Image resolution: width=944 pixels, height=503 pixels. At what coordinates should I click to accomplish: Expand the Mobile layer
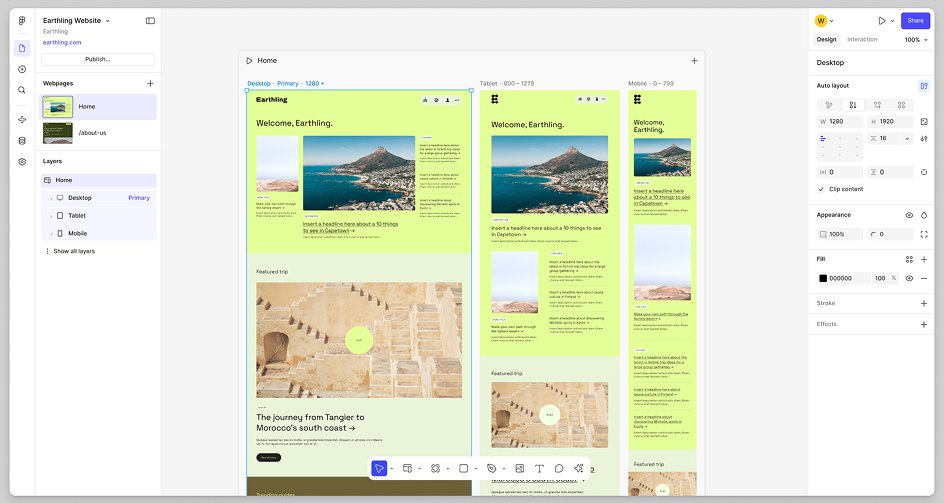(x=51, y=234)
